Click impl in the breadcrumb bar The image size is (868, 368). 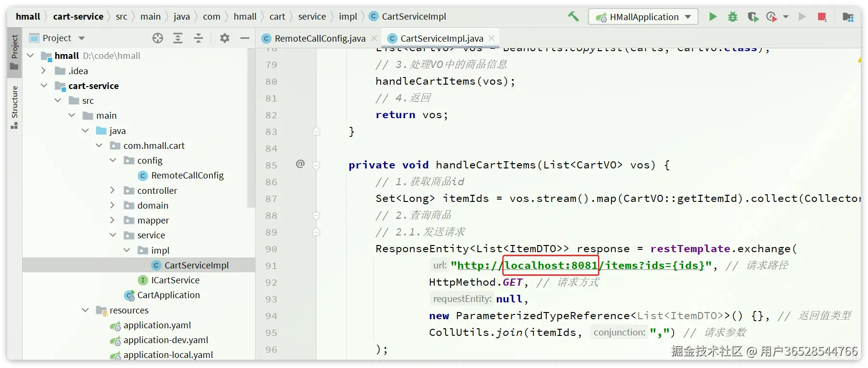pyautogui.click(x=348, y=17)
